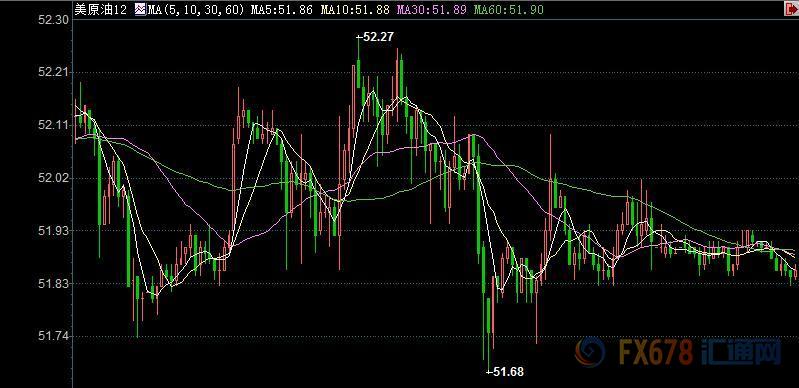Click the 51.74 price axis label

[53, 335]
